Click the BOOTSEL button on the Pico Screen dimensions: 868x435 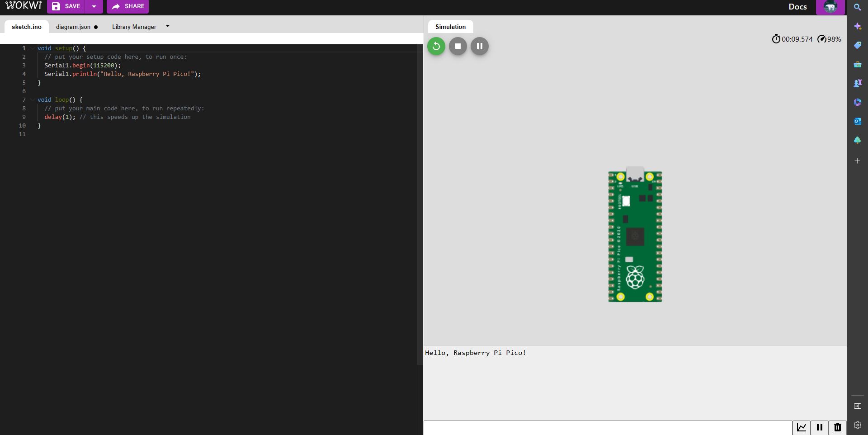[x=626, y=201]
